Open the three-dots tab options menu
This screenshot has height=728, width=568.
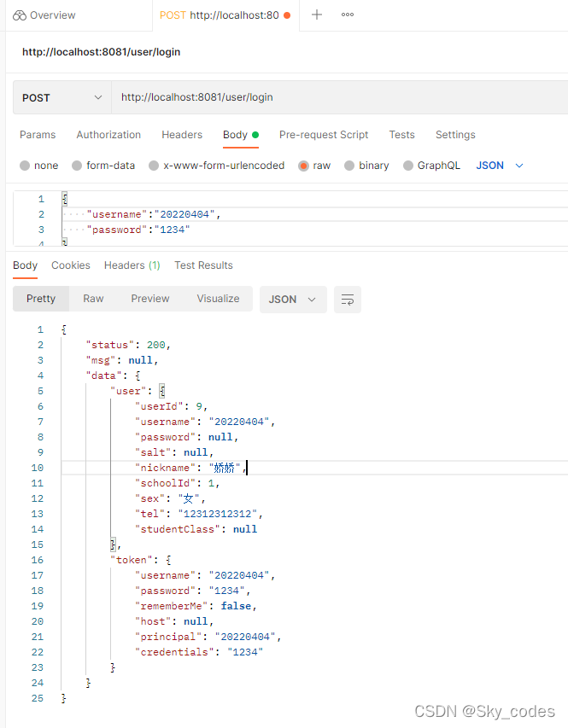348,15
